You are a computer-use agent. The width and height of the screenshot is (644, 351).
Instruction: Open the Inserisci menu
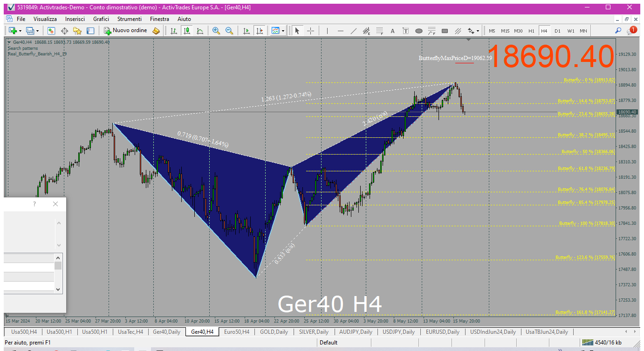[75, 19]
